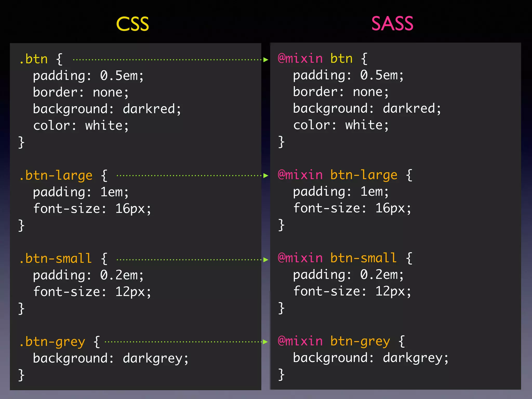The image size is (532, 399).
Task: Click 'color: white;' in the SASS panel
Action: [x=341, y=125]
